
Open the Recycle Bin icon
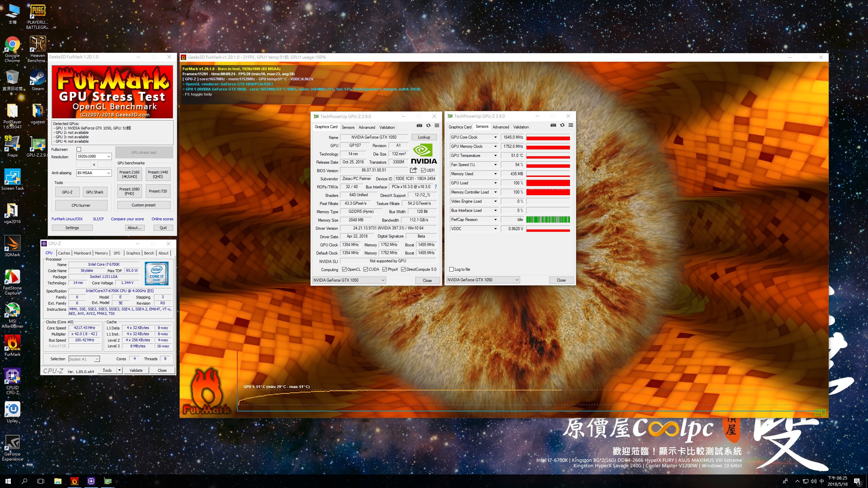click(x=12, y=80)
